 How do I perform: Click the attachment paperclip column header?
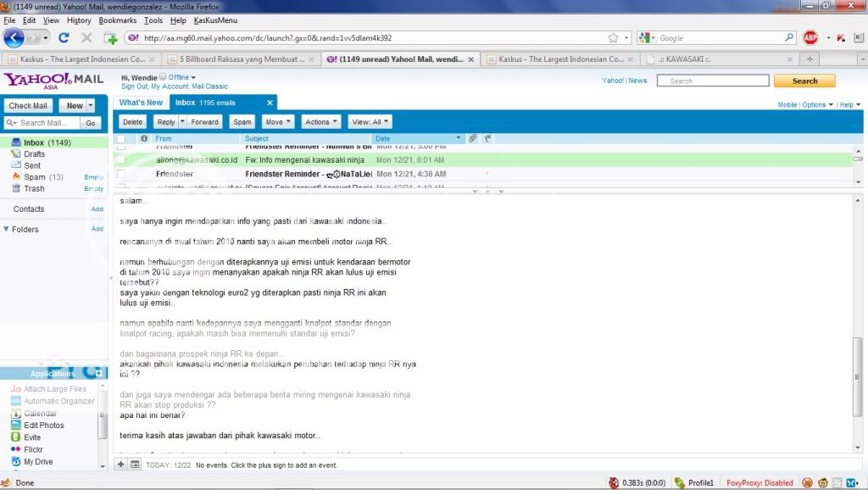pos(473,138)
